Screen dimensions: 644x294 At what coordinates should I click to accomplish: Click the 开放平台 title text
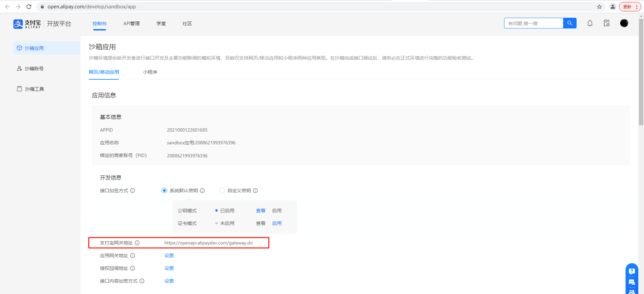point(59,24)
